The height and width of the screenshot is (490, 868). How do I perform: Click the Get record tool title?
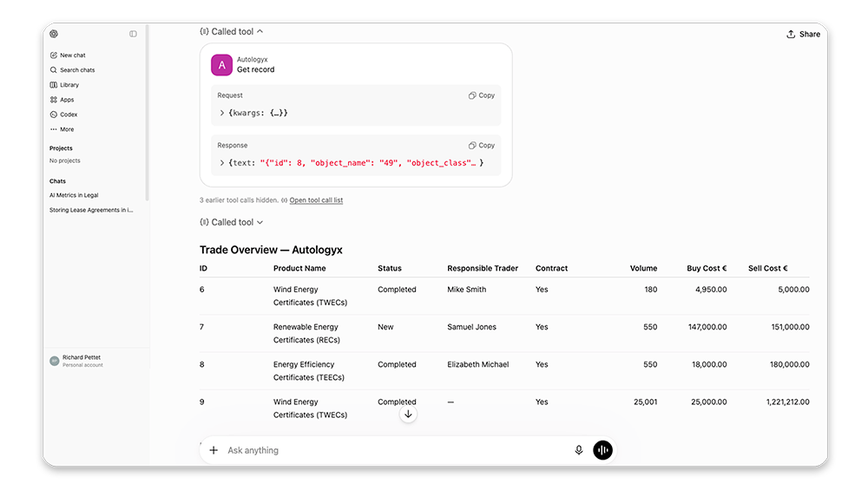tap(256, 69)
